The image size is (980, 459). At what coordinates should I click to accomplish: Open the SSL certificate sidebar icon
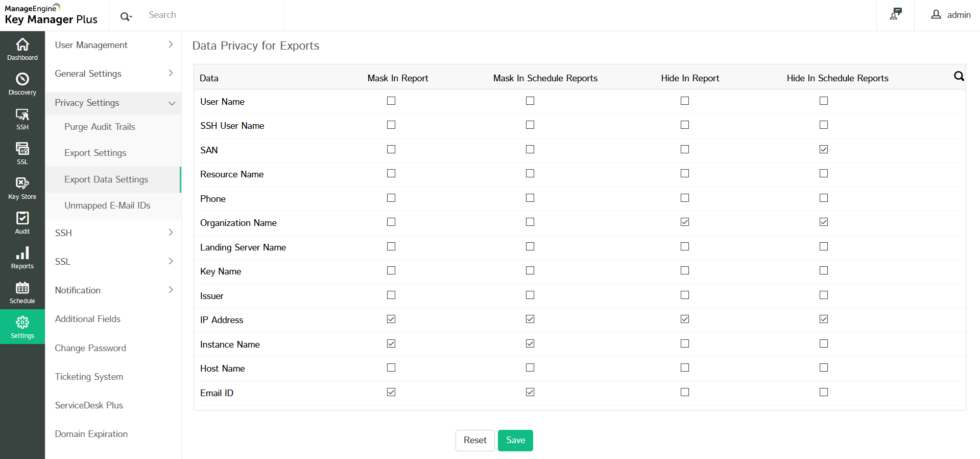coord(22,149)
